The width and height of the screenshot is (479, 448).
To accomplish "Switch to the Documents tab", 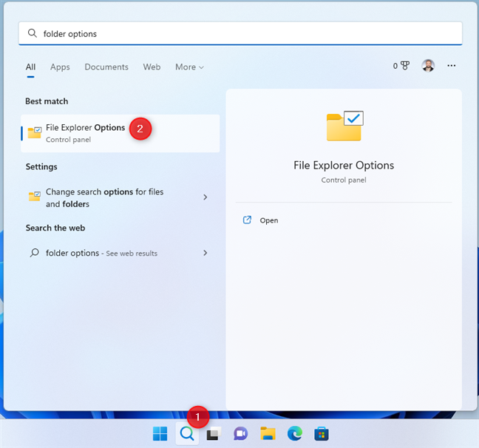I will (x=106, y=67).
